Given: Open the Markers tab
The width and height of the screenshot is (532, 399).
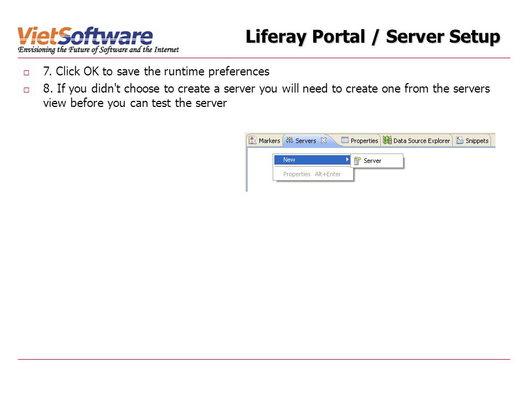Looking at the screenshot, I should point(265,140).
